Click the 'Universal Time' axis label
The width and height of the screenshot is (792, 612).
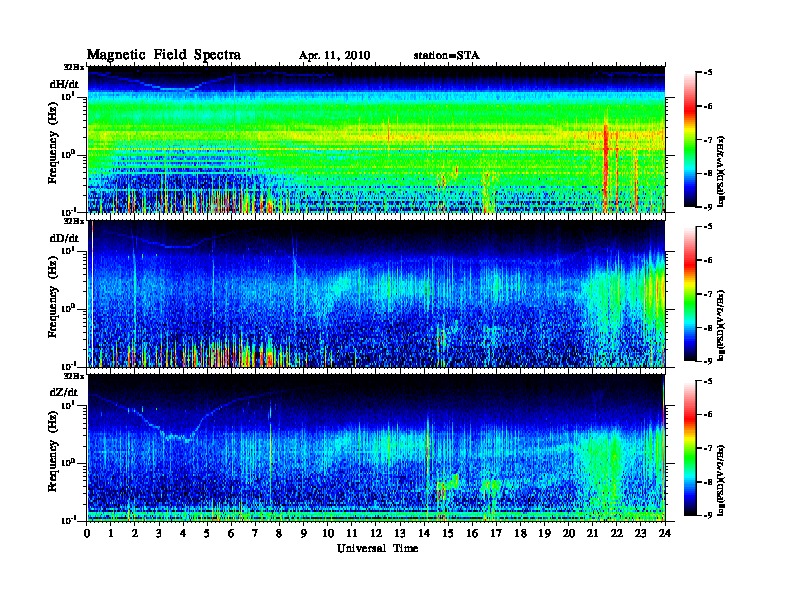point(377,548)
